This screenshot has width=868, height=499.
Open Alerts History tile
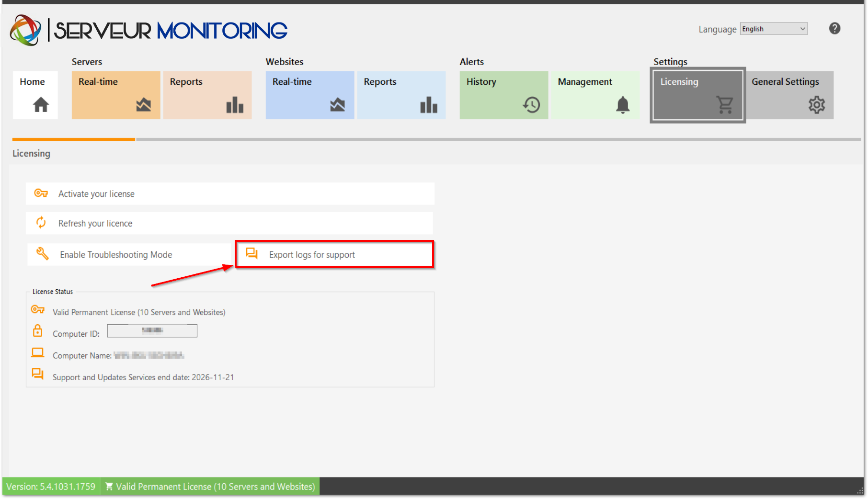pyautogui.click(x=504, y=95)
